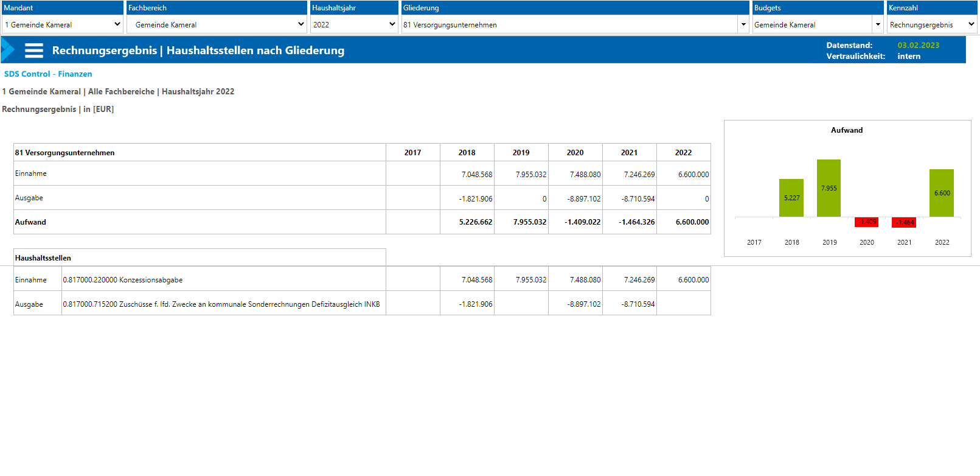980x476 pixels.
Task: Click the SDS Control - Finanzen link
Action: 48,74
